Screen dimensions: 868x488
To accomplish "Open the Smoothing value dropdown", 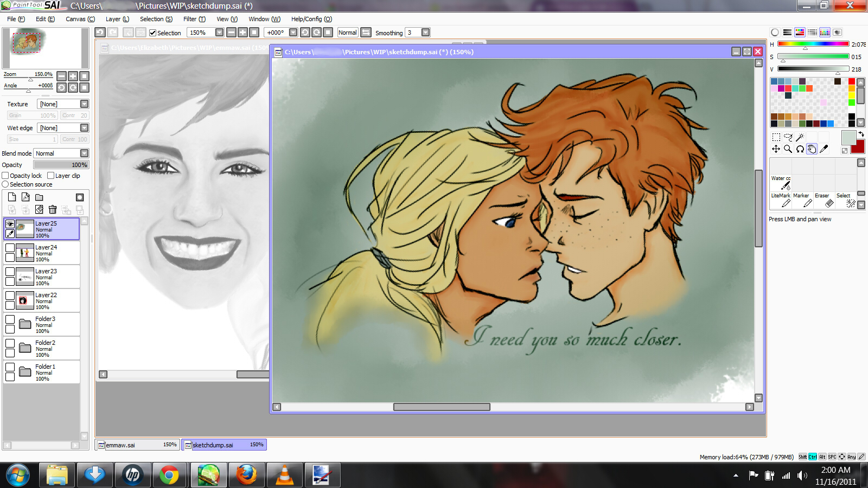I will tap(425, 33).
